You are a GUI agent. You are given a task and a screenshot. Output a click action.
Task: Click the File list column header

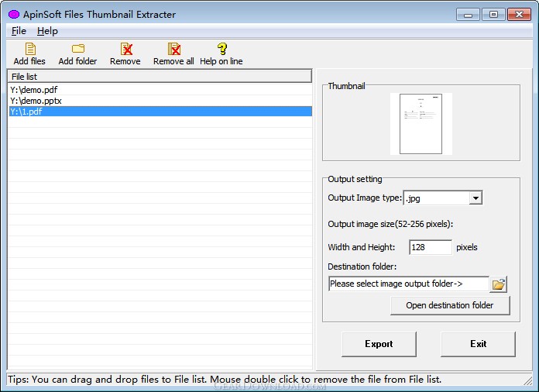(160, 77)
